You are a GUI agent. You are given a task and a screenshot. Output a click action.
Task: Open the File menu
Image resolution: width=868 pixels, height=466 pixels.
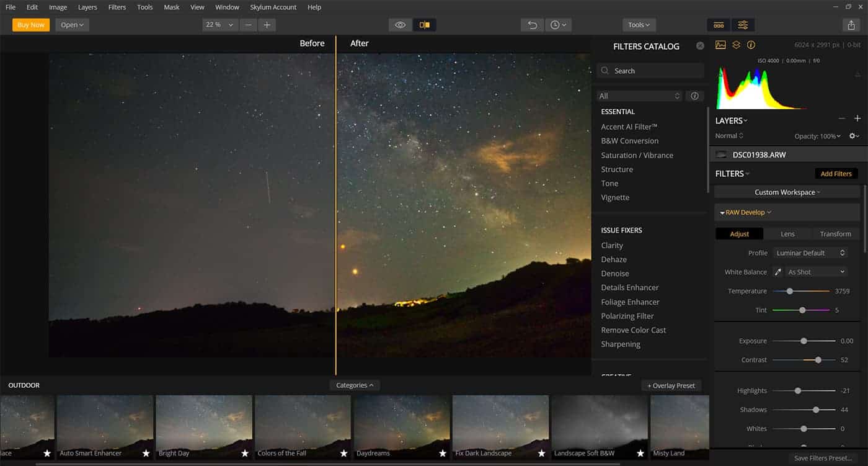pyautogui.click(x=11, y=7)
